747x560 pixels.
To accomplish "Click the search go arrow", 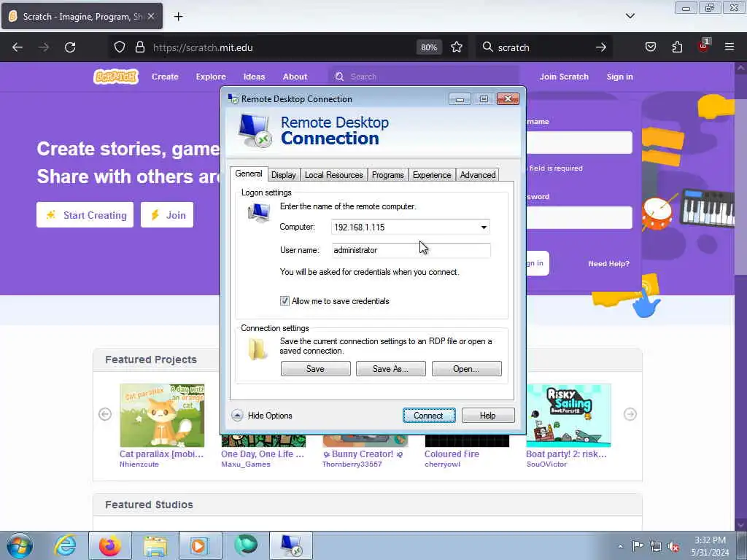I will click(x=601, y=47).
